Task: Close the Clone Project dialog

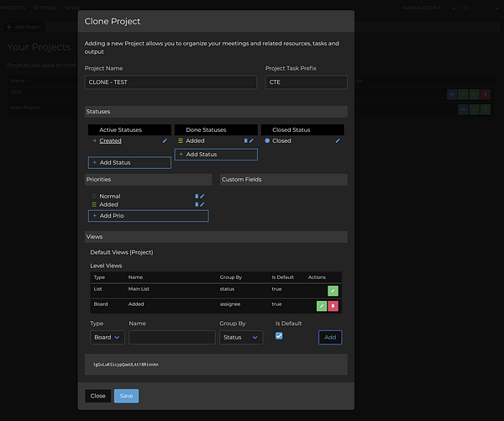Action: pos(98,396)
